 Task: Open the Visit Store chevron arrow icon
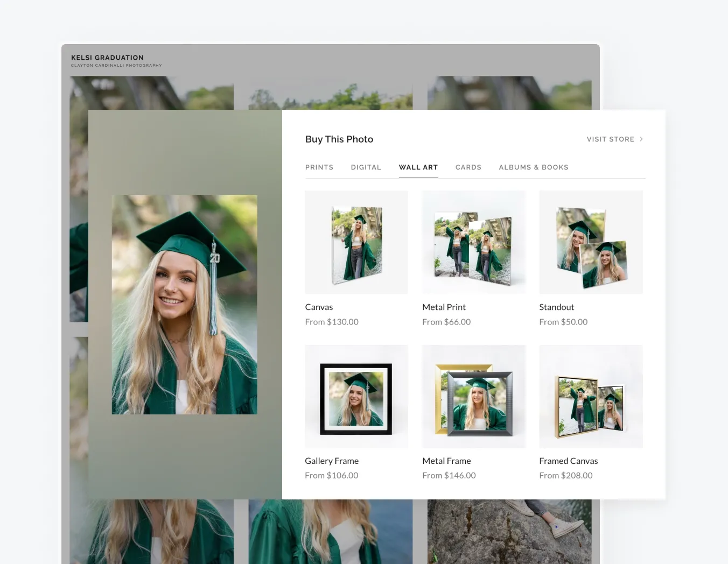(641, 139)
